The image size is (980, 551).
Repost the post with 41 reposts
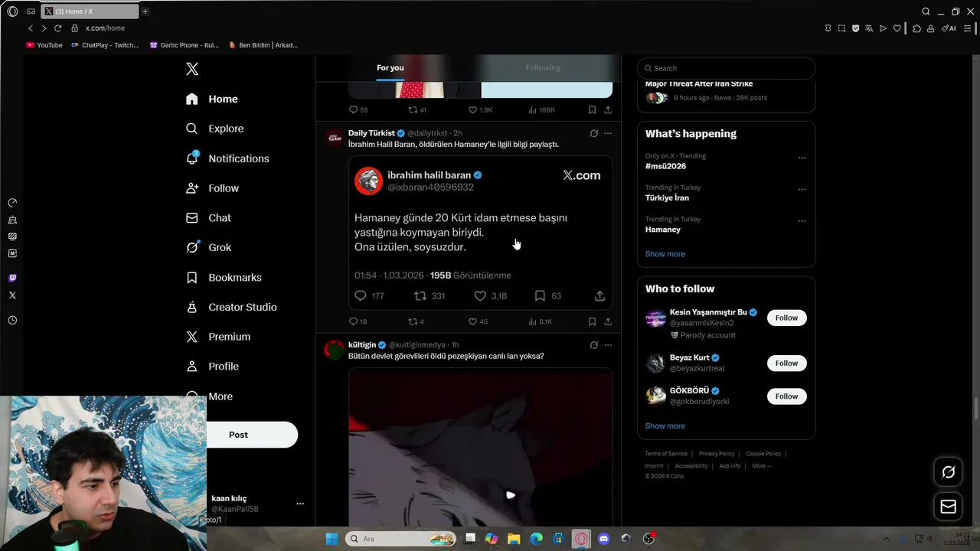(417, 110)
